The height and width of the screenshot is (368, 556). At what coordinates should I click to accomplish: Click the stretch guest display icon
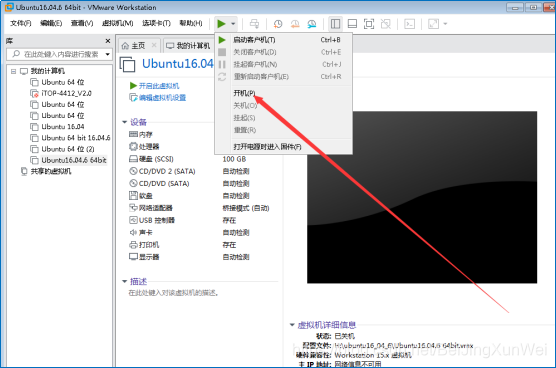(x=433, y=24)
